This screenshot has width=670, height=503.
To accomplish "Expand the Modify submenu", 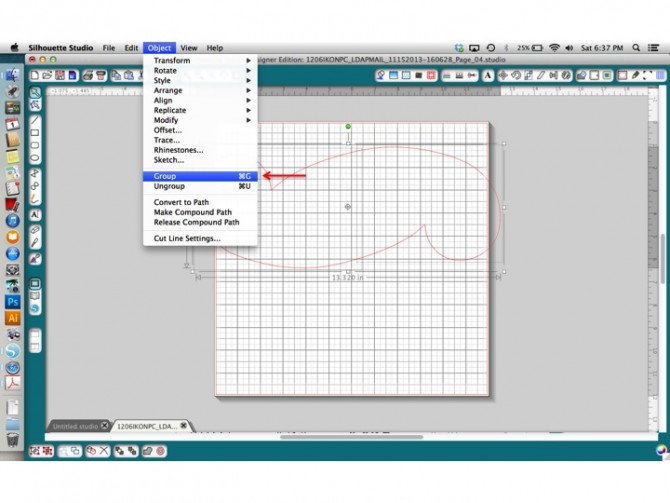I will coord(200,120).
